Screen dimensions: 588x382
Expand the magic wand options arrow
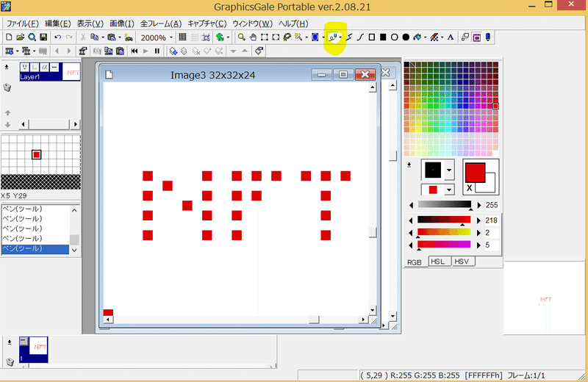coord(306,37)
